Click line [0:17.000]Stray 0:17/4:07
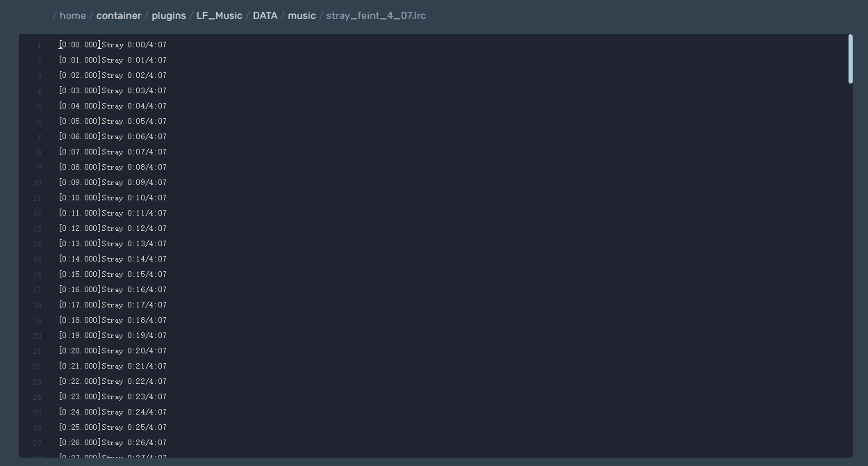Screen dimensions: 868x466 [x=113, y=305]
